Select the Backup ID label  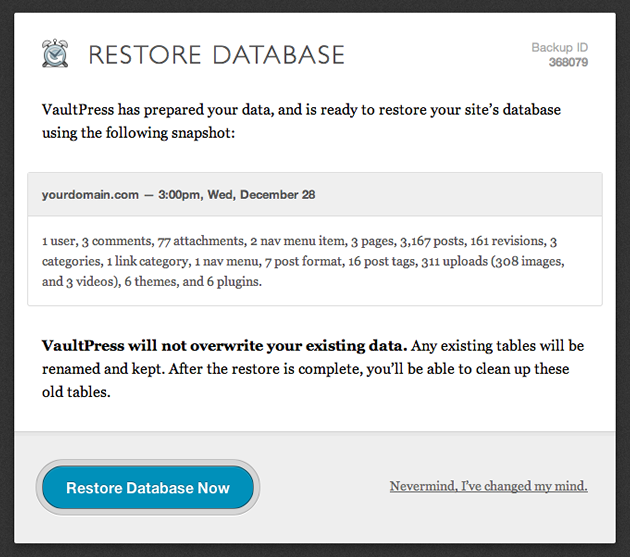(559, 47)
